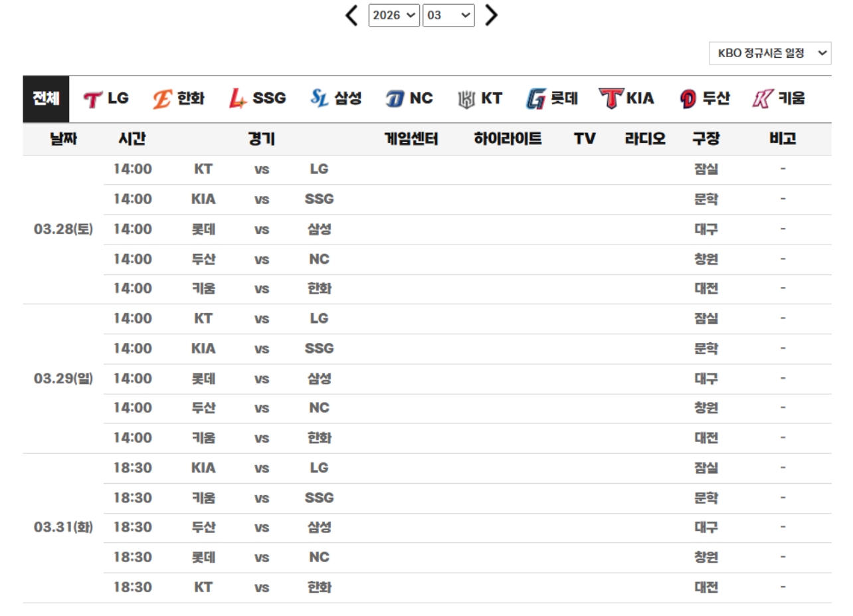The width and height of the screenshot is (853, 616).
Task: Click the NC team logo
Action: coord(395,100)
